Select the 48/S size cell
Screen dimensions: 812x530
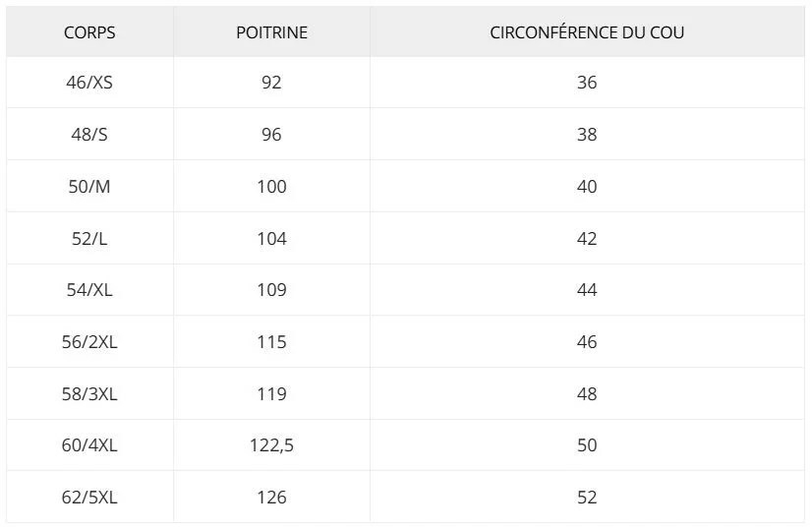click(89, 135)
